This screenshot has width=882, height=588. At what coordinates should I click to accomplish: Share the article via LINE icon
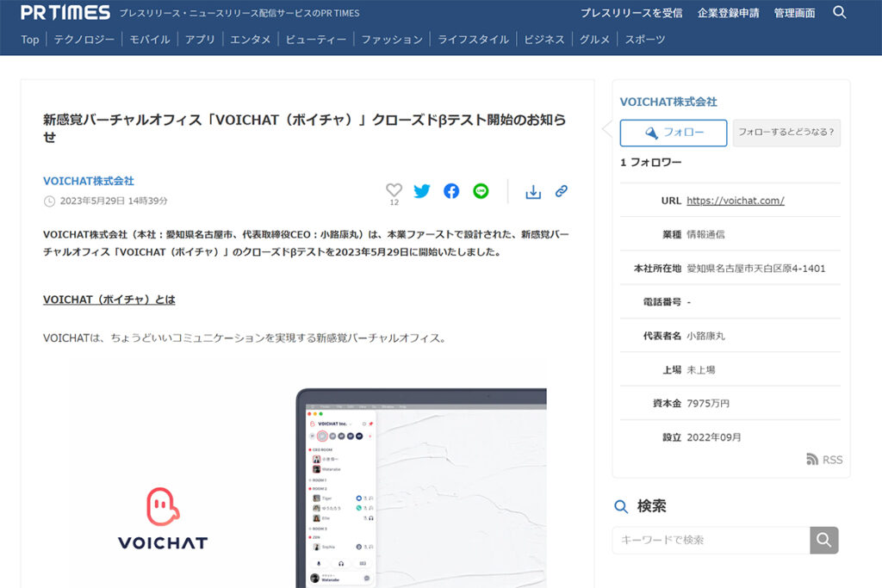pos(481,191)
